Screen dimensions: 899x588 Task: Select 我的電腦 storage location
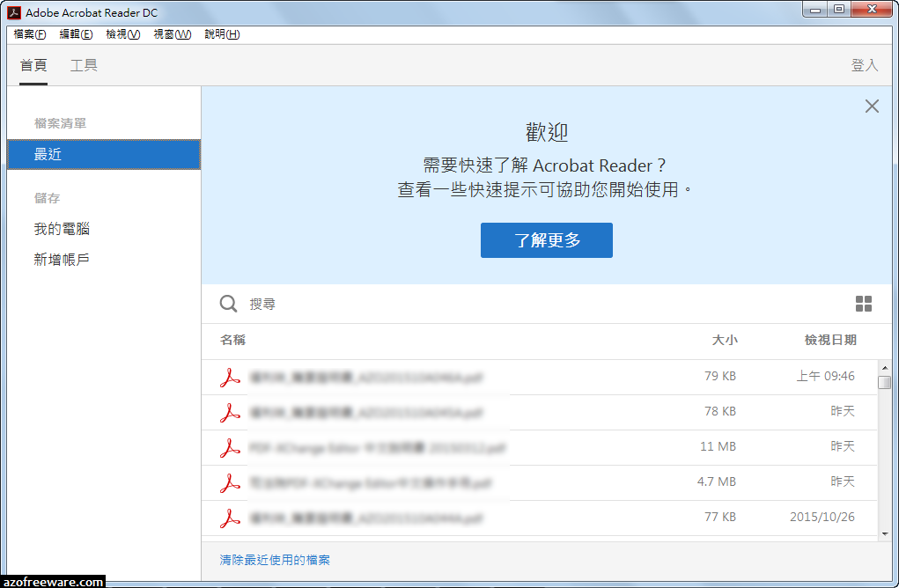coord(62,229)
